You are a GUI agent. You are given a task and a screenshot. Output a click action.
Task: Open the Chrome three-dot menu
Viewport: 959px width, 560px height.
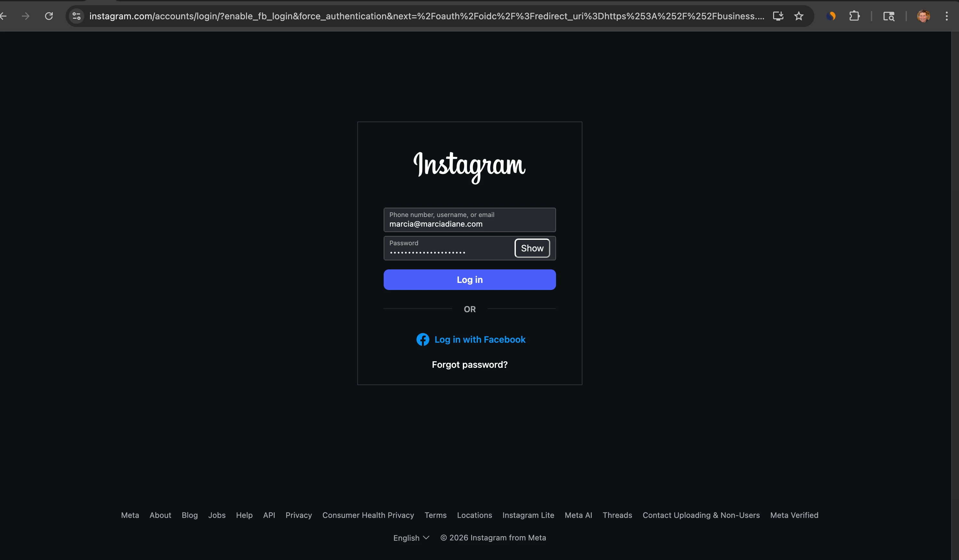pyautogui.click(x=946, y=16)
